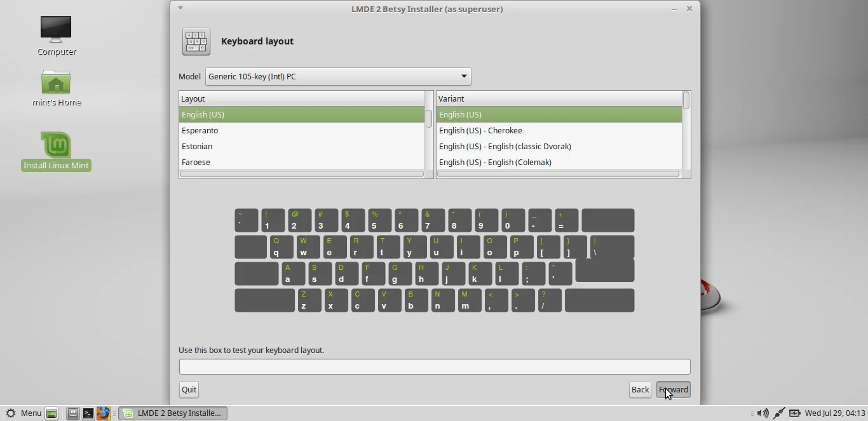Open the installer window menu triangle
Viewport: 868px width, 421px height.
[x=180, y=8]
